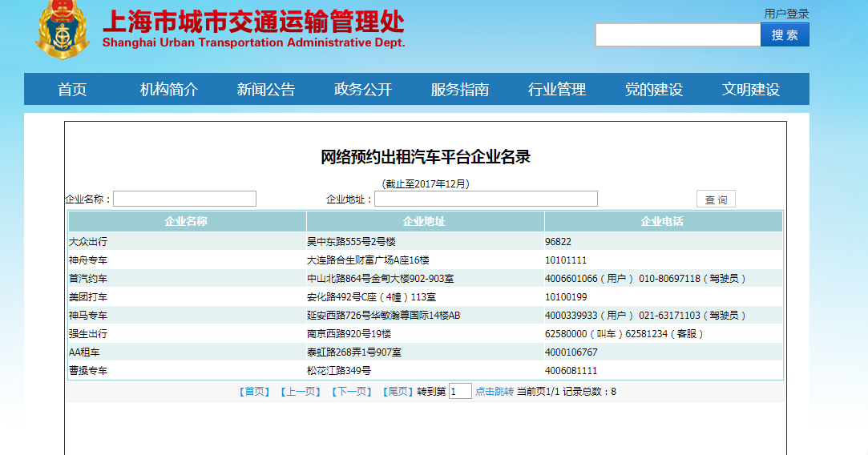This screenshot has width=868, height=455.
Task: Select the 美团打车 company name cell
Action: click(88, 297)
